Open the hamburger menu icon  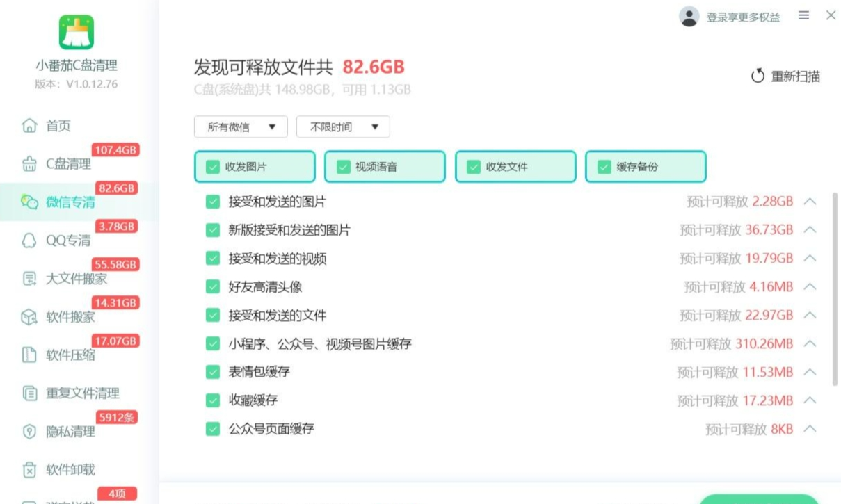(804, 15)
